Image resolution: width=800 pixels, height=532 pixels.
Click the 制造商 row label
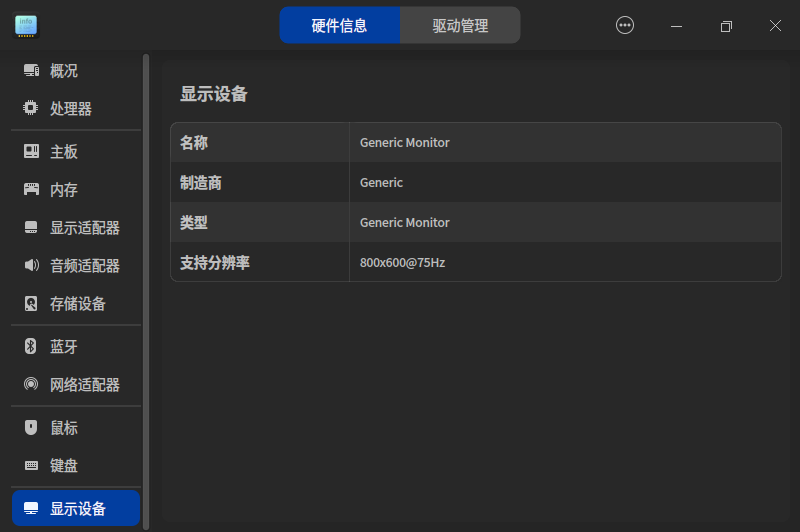[201, 183]
